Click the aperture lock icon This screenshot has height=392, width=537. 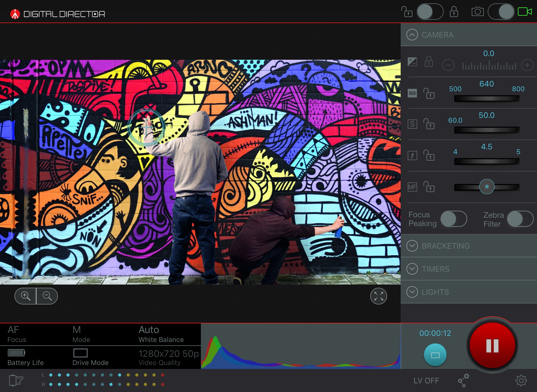tap(429, 155)
